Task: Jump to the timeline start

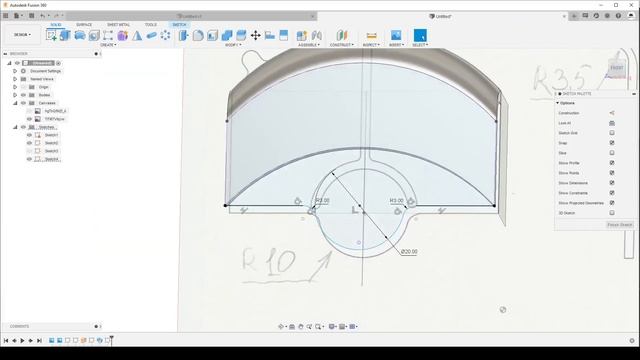Action: coord(6,340)
